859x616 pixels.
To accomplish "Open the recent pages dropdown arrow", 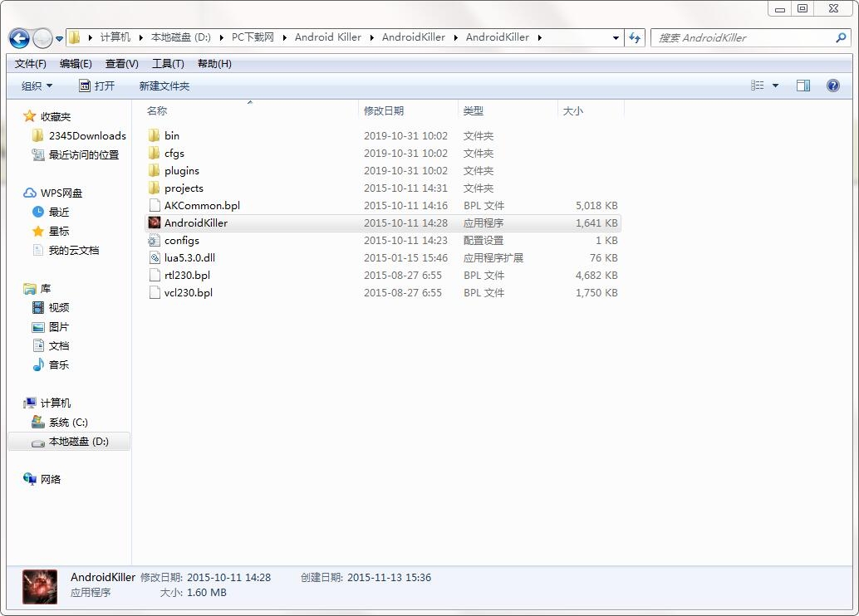I will [x=59, y=38].
